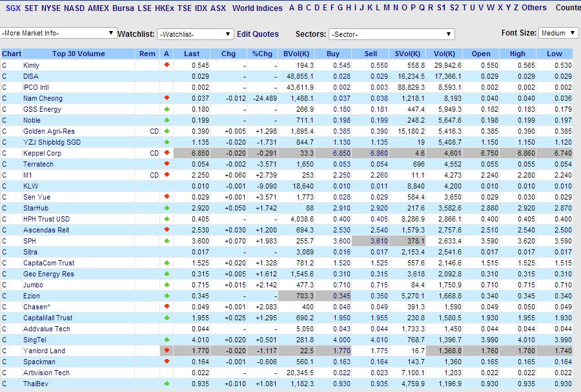Filter counters by letter A

(x=292, y=7)
